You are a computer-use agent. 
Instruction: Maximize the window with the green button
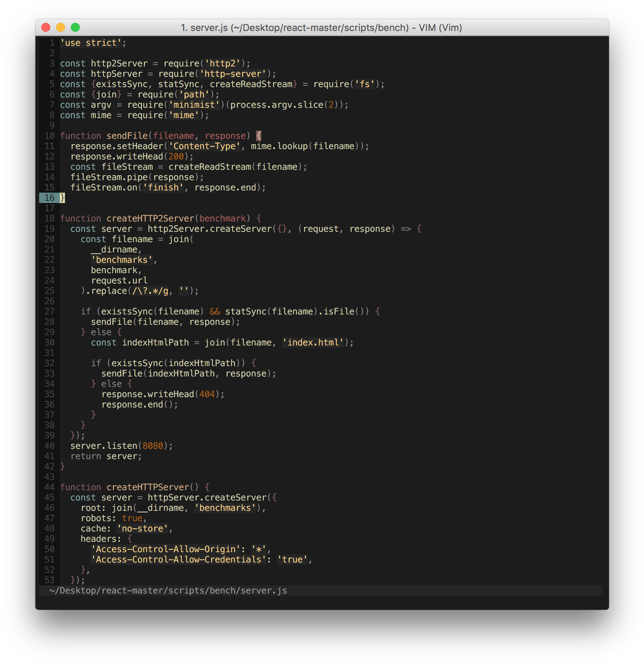click(x=75, y=27)
